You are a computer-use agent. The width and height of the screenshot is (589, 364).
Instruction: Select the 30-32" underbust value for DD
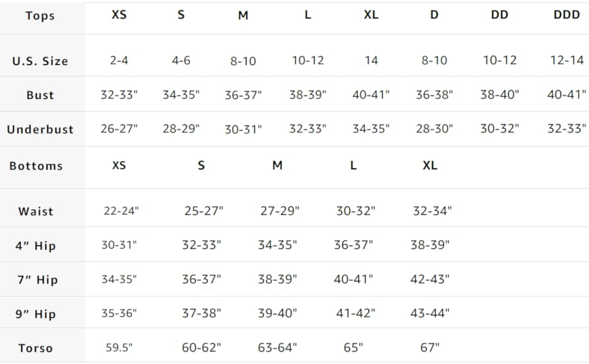(x=500, y=129)
